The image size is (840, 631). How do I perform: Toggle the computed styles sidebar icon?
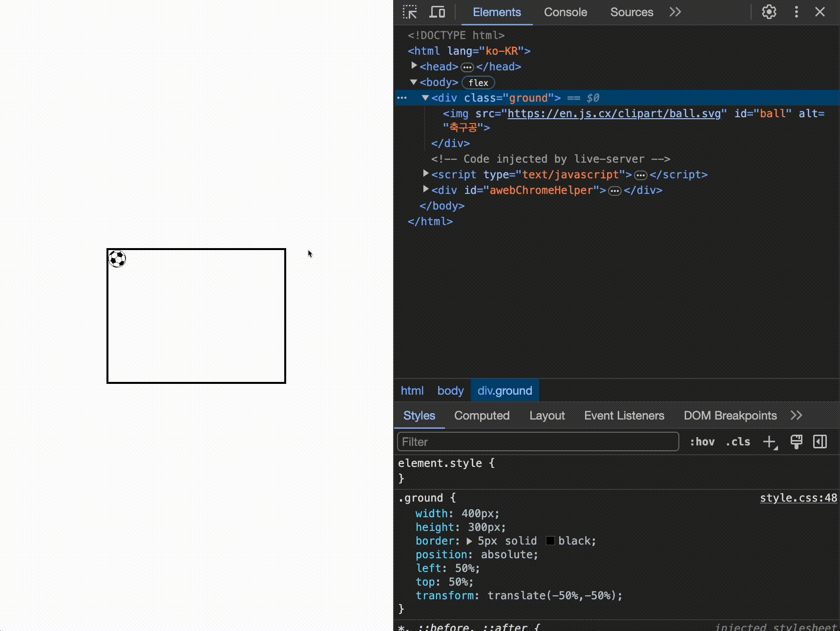click(820, 442)
